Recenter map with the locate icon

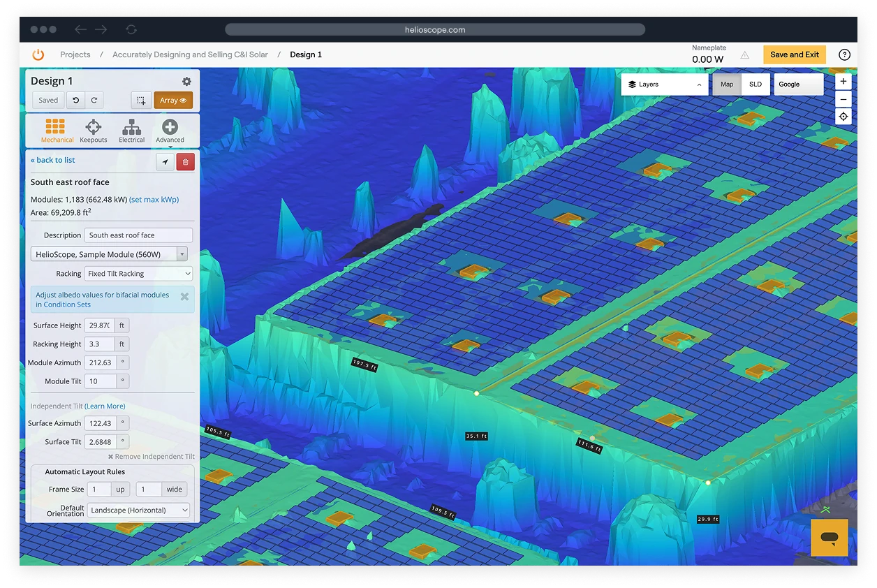(843, 117)
